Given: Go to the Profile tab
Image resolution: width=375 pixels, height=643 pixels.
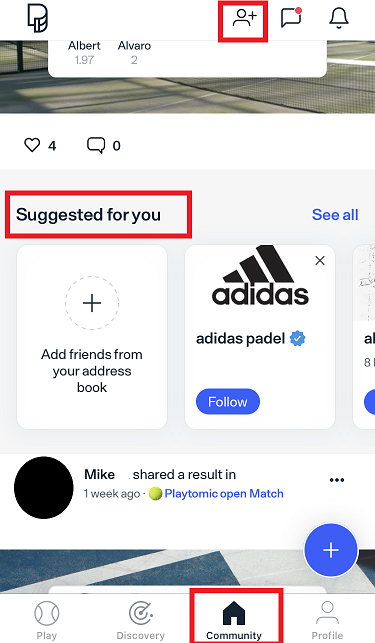Looking at the screenshot, I should (327, 620).
